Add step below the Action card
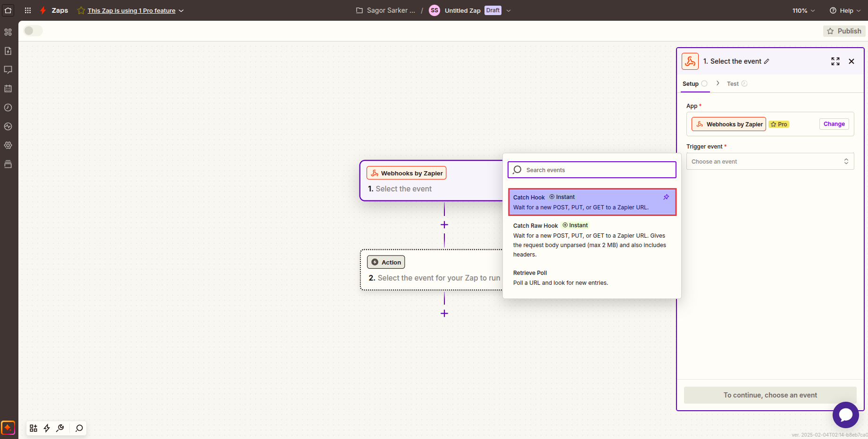Viewport: 868px width, 439px height. pos(444,314)
